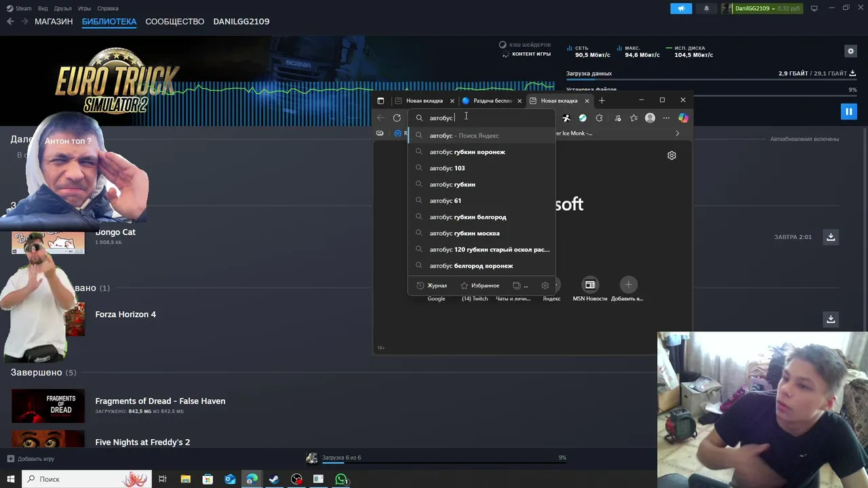Open Edge favorites star-list icon

[633, 118]
